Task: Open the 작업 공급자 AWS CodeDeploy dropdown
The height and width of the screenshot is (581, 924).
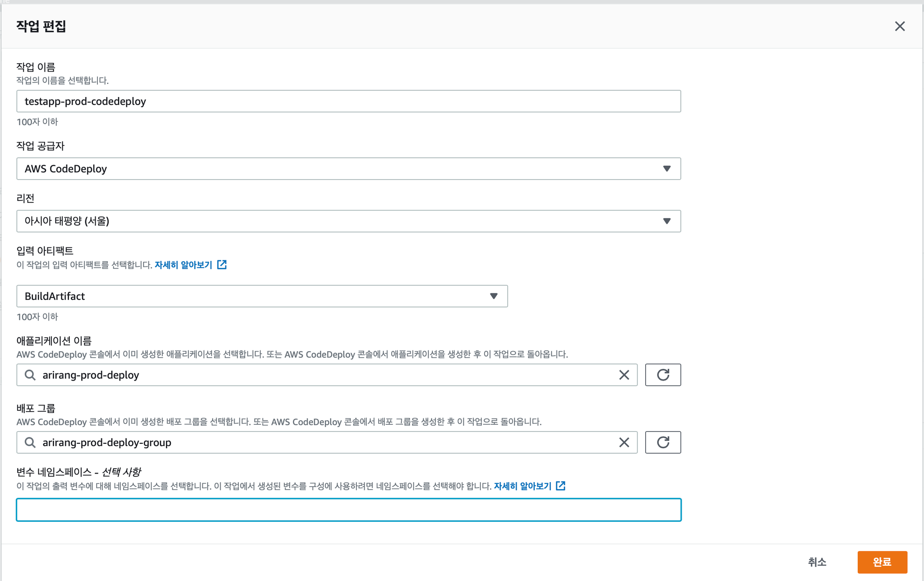Action: point(348,169)
